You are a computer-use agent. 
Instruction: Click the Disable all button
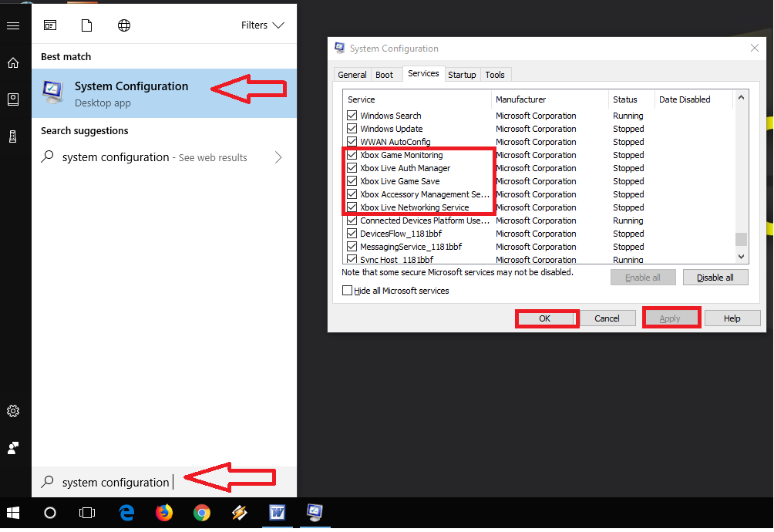point(715,277)
